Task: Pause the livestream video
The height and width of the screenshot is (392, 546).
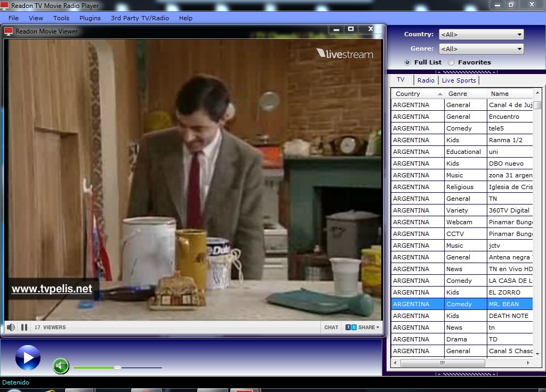Action: click(24, 328)
